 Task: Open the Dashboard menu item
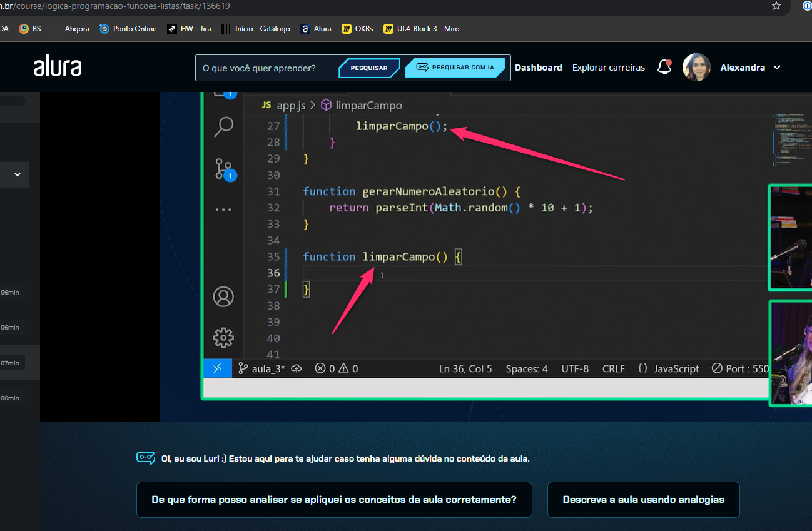point(538,68)
